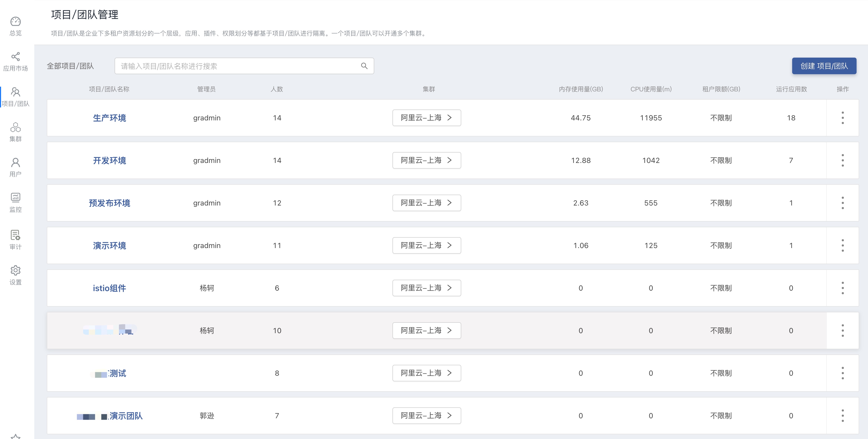Click the 管理员 column header

point(206,89)
